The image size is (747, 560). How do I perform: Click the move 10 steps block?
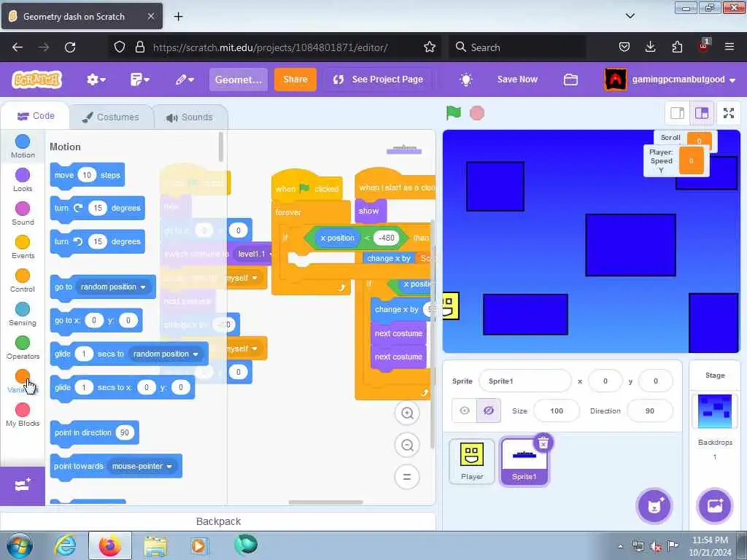click(x=88, y=176)
